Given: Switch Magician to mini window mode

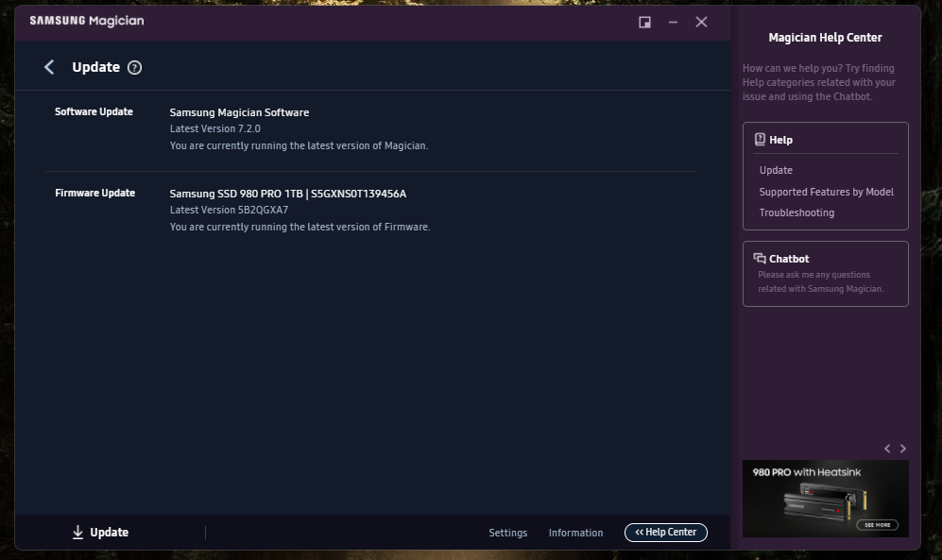Looking at the screenshot, I should [x=644, y=23].
